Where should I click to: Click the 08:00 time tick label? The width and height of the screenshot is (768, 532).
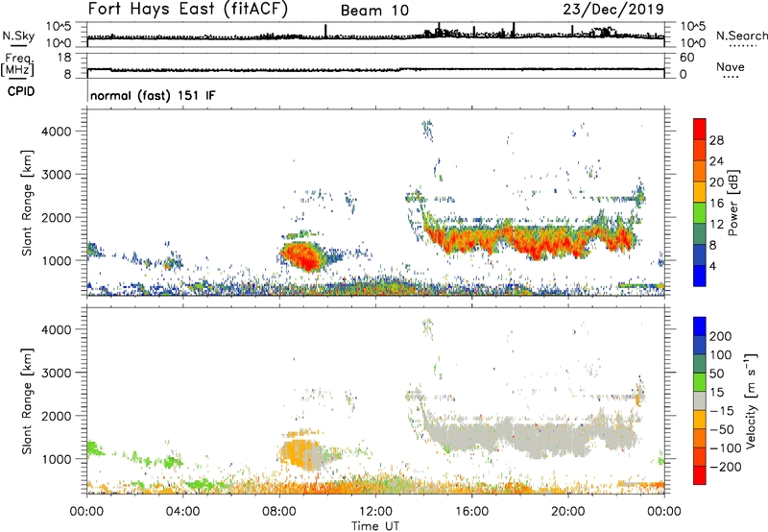tap(279, 512)
